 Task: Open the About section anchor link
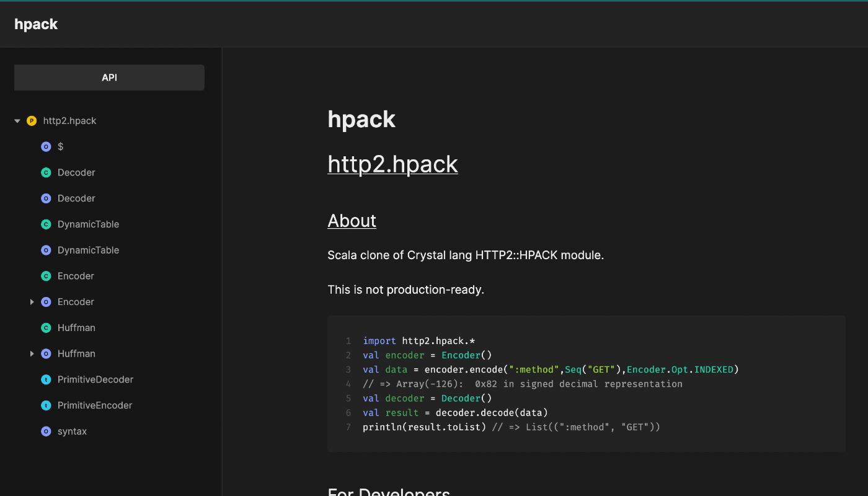[352, 221]
